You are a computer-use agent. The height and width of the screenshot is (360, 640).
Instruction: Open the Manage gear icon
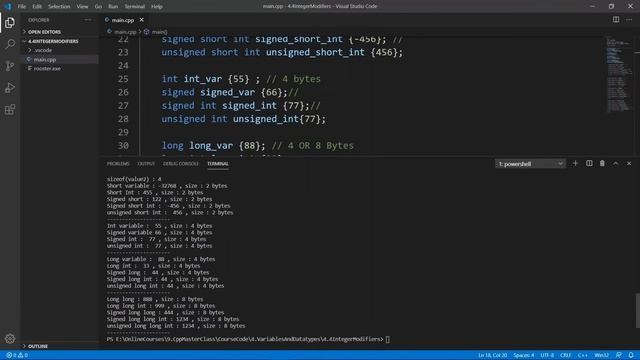(x=10, y=338)
